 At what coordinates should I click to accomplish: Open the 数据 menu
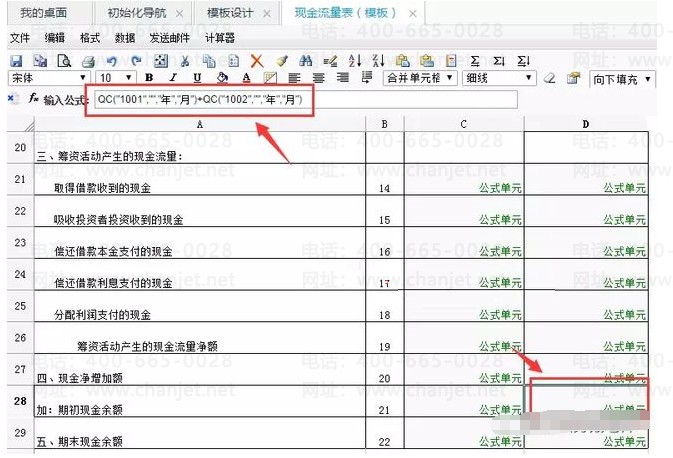coord(125,38)
